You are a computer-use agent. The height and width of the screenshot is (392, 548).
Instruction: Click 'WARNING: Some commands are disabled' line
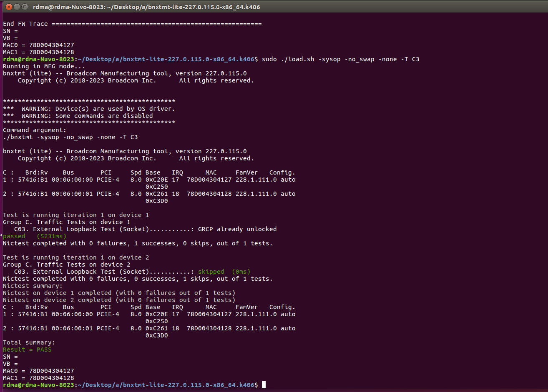87,116
